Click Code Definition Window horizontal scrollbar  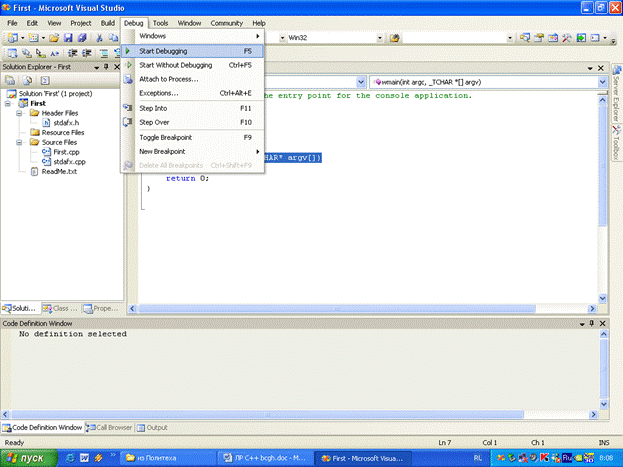(267, 415)
